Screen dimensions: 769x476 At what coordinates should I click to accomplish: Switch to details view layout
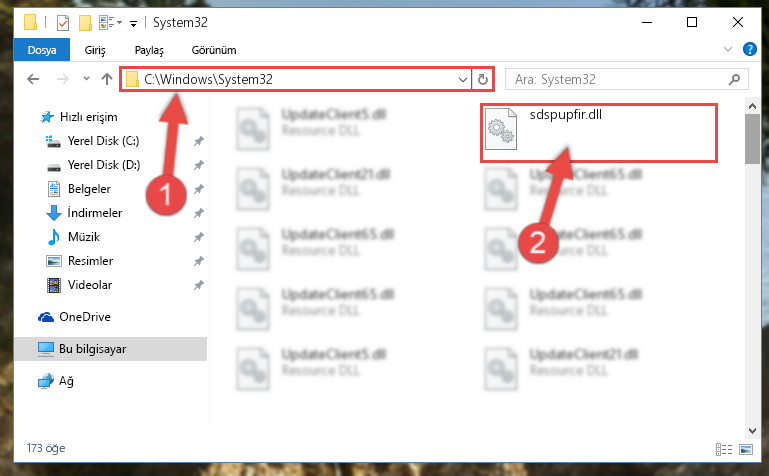(x=724, y=449)
